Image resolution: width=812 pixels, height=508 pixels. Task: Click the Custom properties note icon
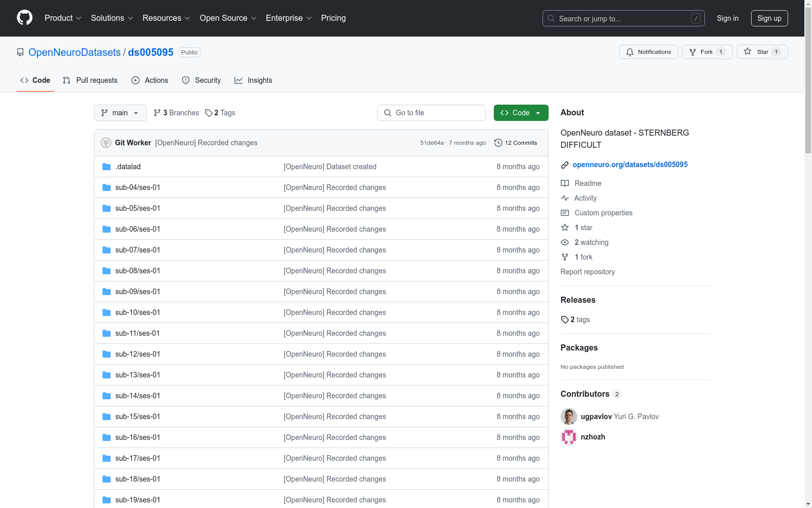click(565, 213)
